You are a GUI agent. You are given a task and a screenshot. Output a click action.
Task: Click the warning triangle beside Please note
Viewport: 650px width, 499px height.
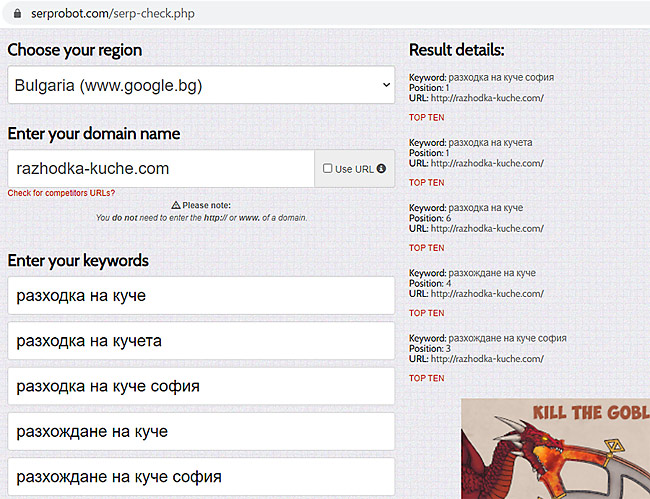point(176,205)
